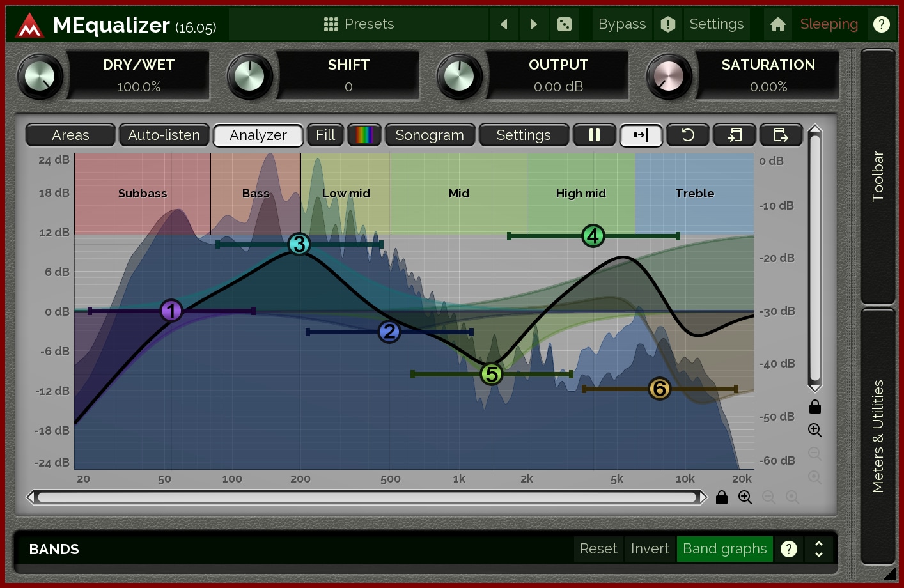904x588 pixels.
Task: Toggle the horizontal axis lock icon
Action: 722,497
